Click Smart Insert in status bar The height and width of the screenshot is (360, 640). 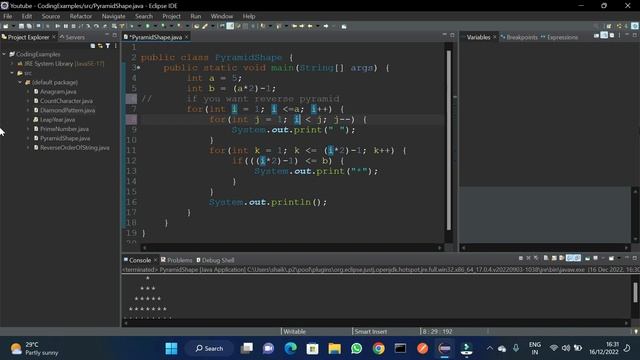pos(371,331)
